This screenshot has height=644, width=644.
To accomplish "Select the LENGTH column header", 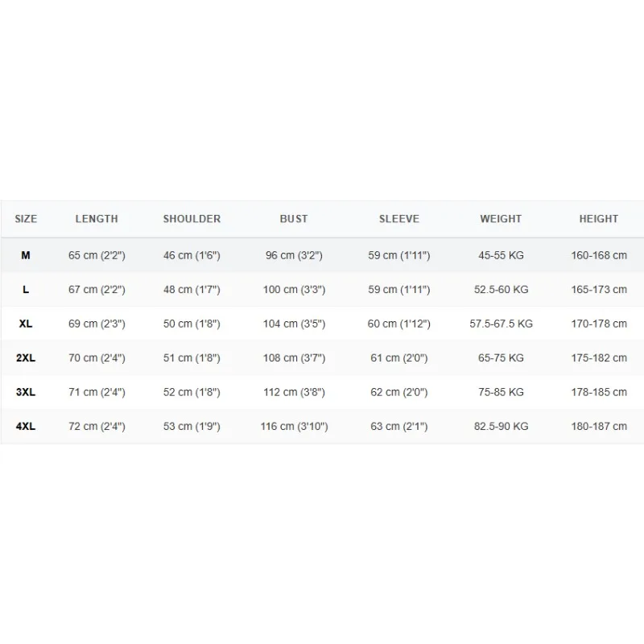I will coord(97,219).
